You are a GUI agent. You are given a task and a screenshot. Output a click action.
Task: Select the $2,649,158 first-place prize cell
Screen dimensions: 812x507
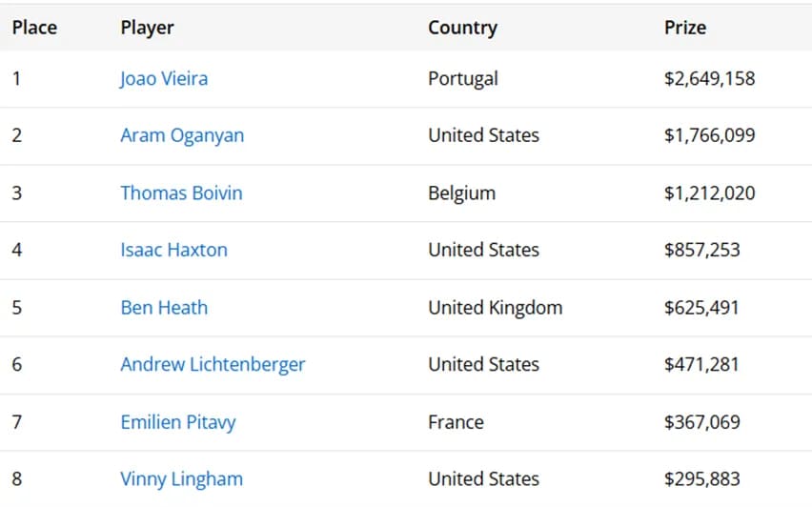[x=709, y=79]
